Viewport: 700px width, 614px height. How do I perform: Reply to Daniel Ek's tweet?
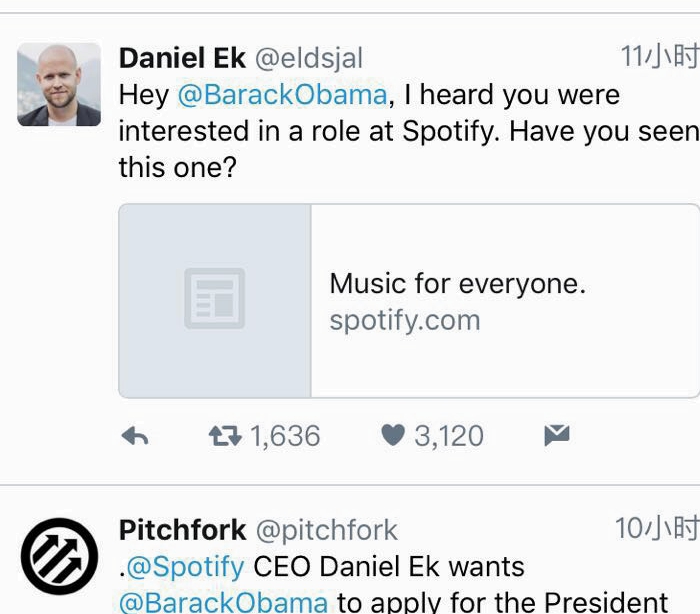pos(135,436)
